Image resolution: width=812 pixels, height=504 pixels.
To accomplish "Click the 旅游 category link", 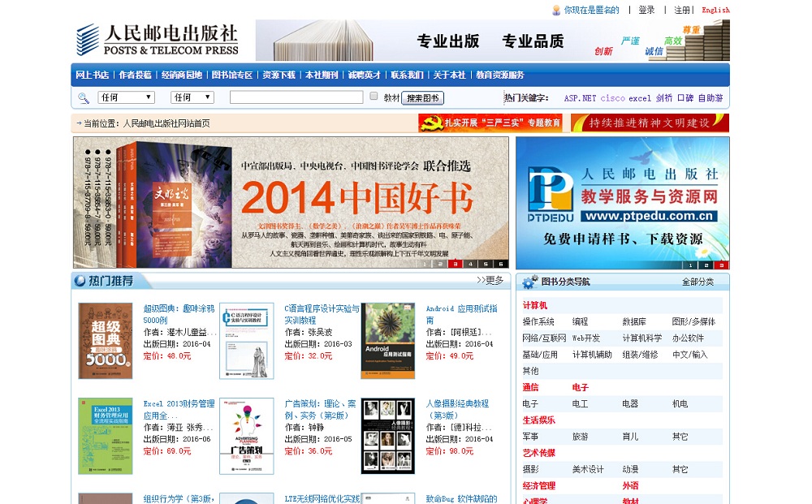I will 580,437.
